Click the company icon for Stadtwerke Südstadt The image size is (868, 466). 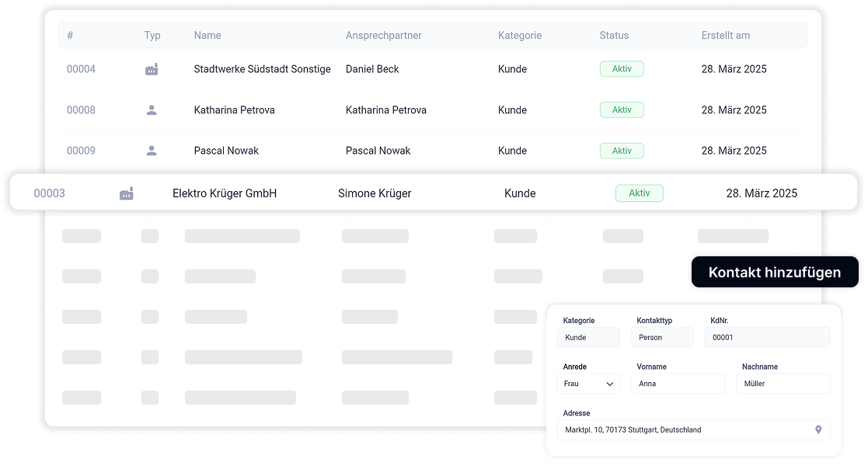[x=152, y=69]
